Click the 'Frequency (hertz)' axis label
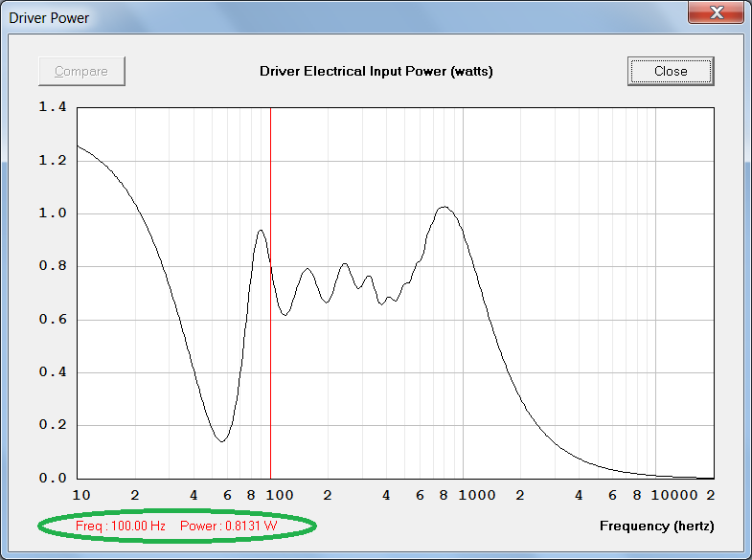This screenshot has height=560, width=752. (x=656, y=526)
